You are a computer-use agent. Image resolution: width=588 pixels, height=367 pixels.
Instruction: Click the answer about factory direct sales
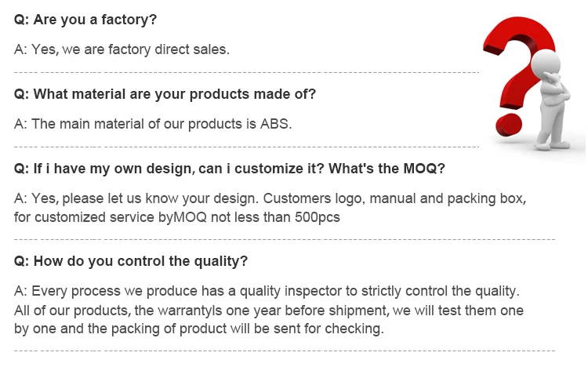[x=122, y=49]
